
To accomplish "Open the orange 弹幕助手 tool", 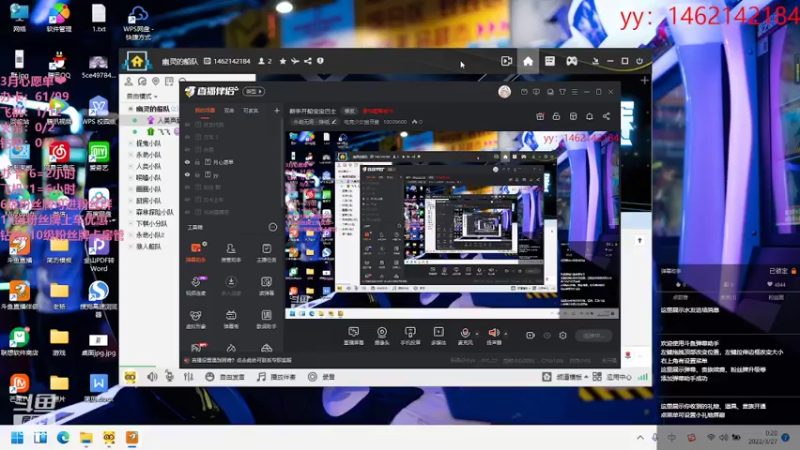I will pyautogui.click(x=196, y=253).
